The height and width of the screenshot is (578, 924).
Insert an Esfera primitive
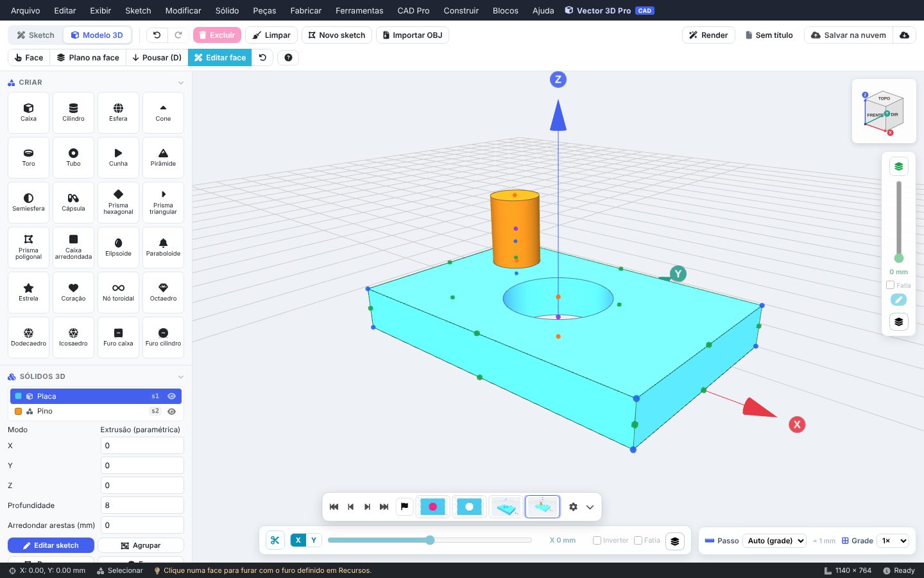(x=118, y=112)
